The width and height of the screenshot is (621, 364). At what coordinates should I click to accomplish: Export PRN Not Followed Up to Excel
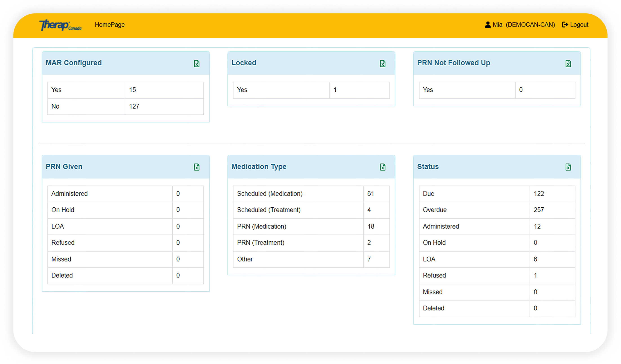[568, 64]
